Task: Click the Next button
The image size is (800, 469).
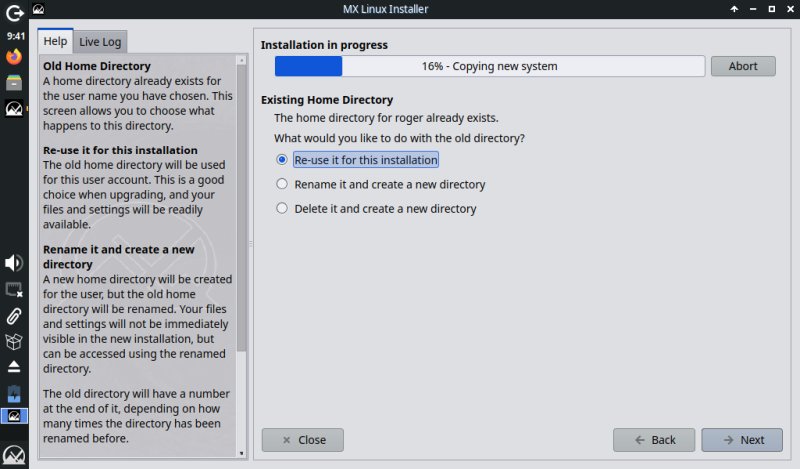Action: (742, 440)
